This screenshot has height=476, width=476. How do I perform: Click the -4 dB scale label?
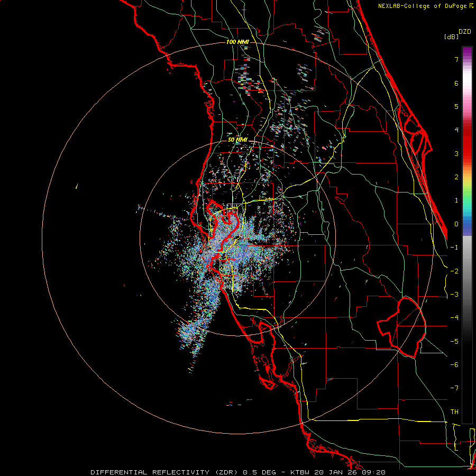tap(454, 318)
